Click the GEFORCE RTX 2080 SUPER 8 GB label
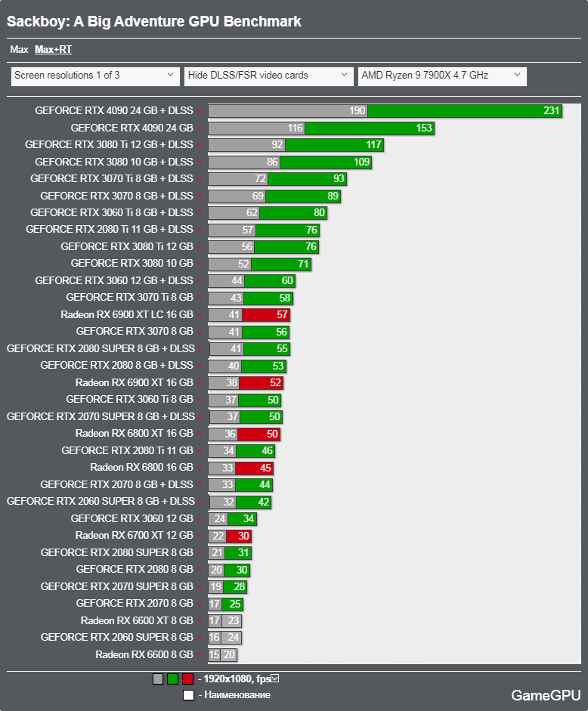Viewport: 588px width, 711px height. pyautogui.click(x=117, y=552)
